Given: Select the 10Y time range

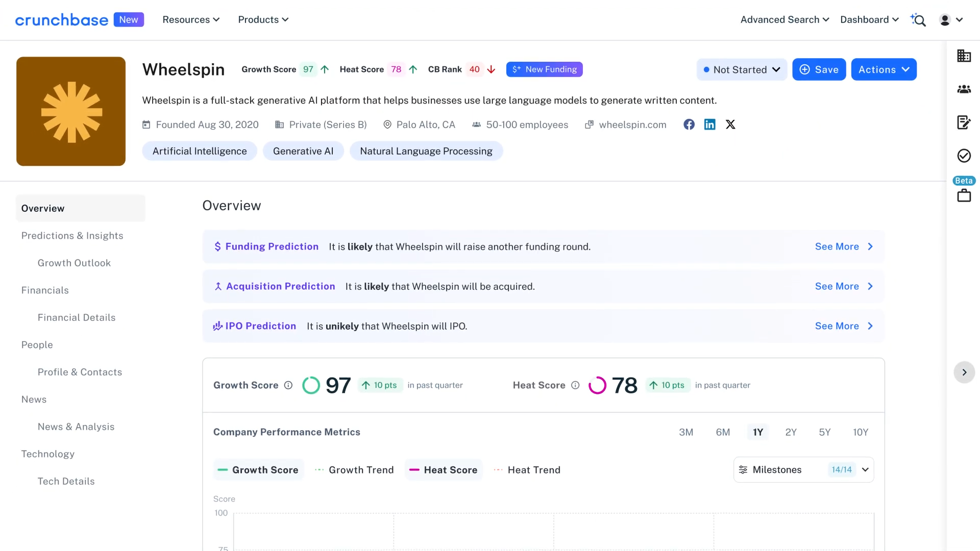Looking at the screenshot, I should (x=861, y=432).
